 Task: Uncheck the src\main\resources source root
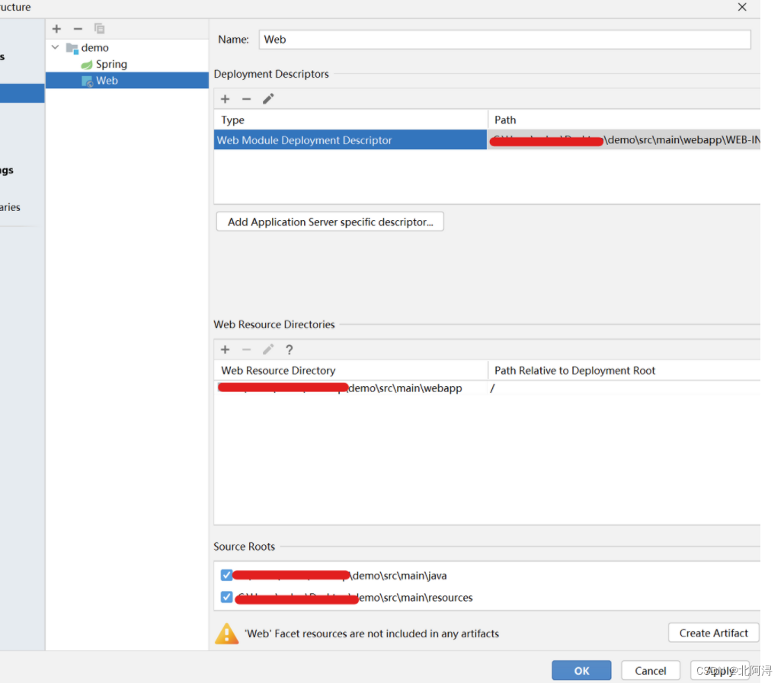(226, 597)
